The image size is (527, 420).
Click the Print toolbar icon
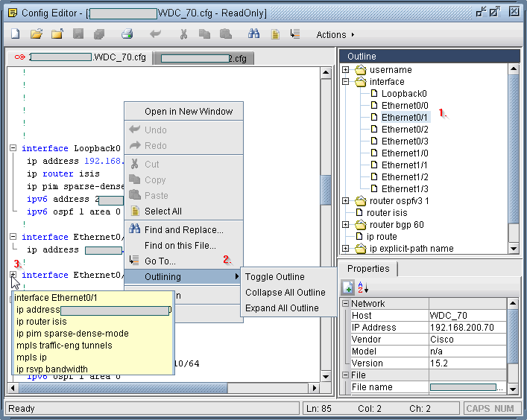(x=127, y=34)
